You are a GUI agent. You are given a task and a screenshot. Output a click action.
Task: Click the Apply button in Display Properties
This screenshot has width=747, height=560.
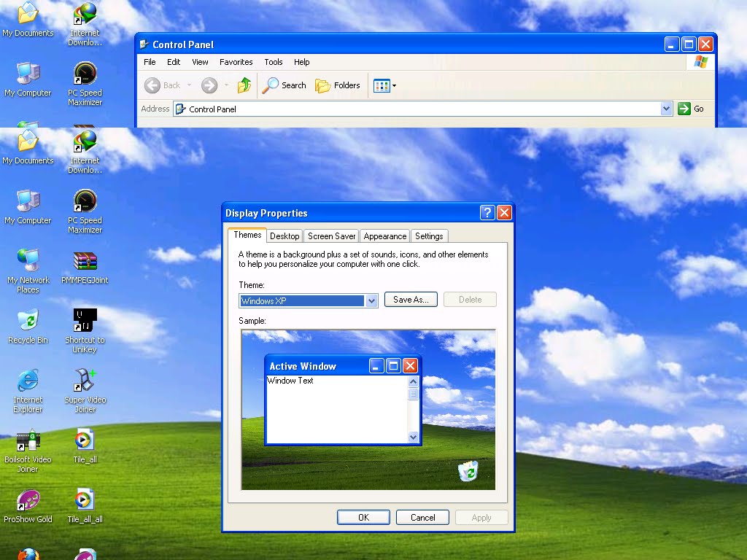pyautogui.click(x=481, y=518)
